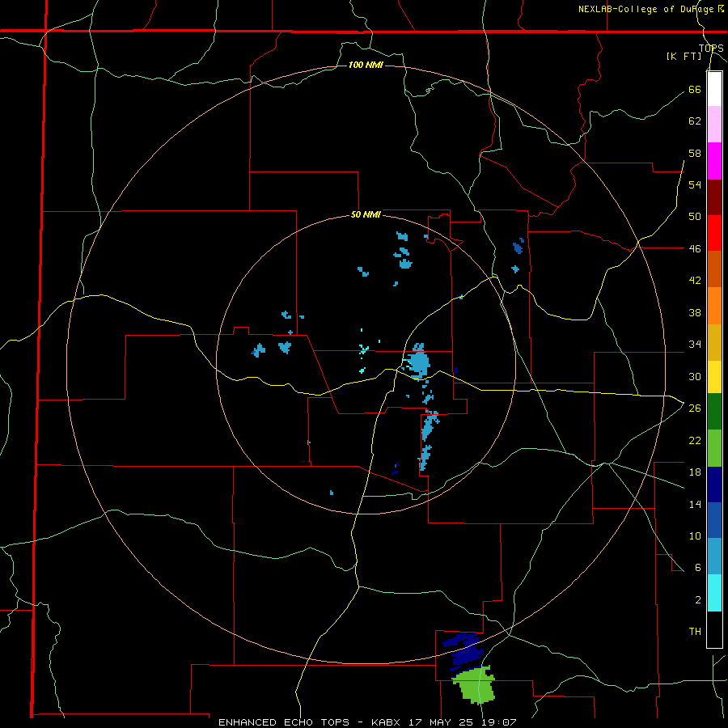This screenshot has height=728, width=728.
Task: Click the bright yellow legend swatch
Action: click(x=714, y=377)
